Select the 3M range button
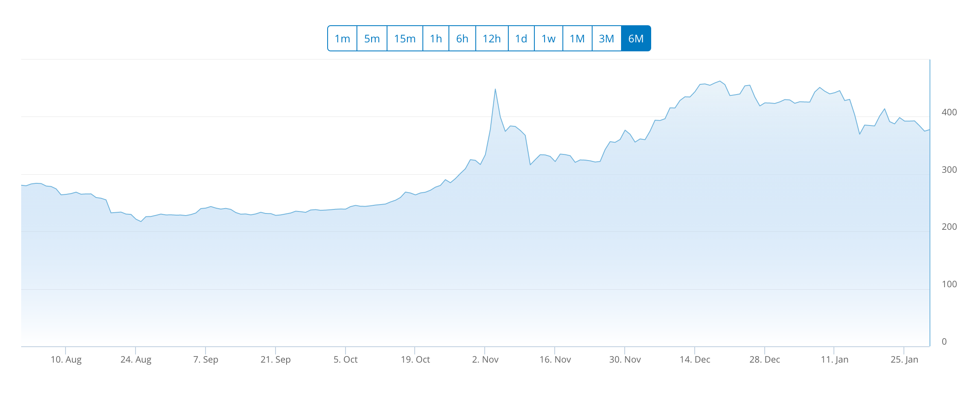980x396 pixels. (606, 39)
